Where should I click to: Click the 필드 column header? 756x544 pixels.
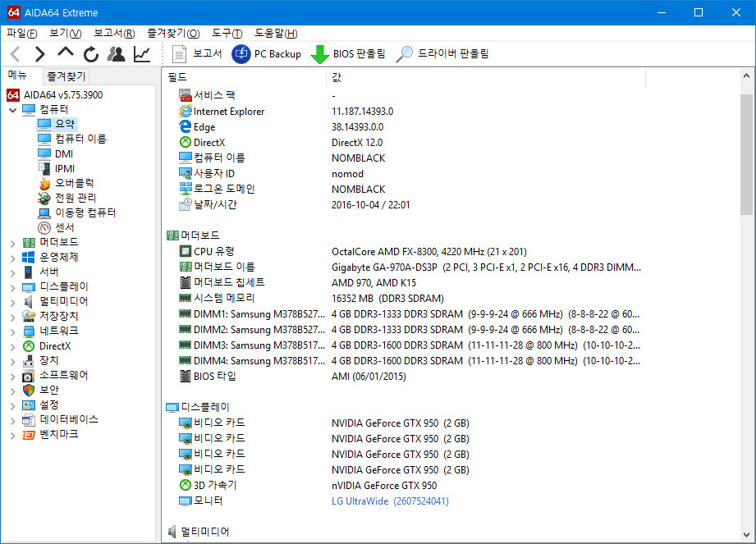[x=245, y=77]
